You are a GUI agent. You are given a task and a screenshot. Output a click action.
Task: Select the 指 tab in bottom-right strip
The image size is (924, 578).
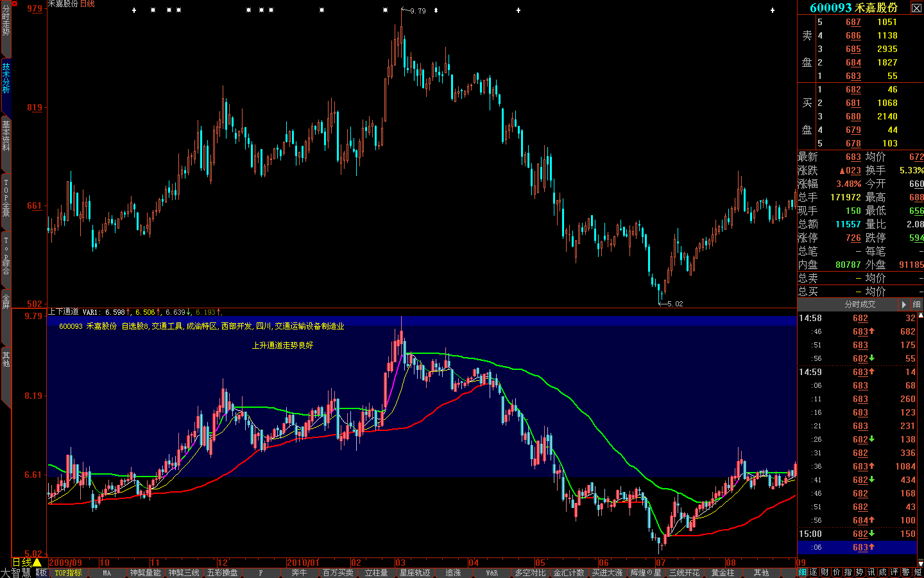click(x=848, y=572)
